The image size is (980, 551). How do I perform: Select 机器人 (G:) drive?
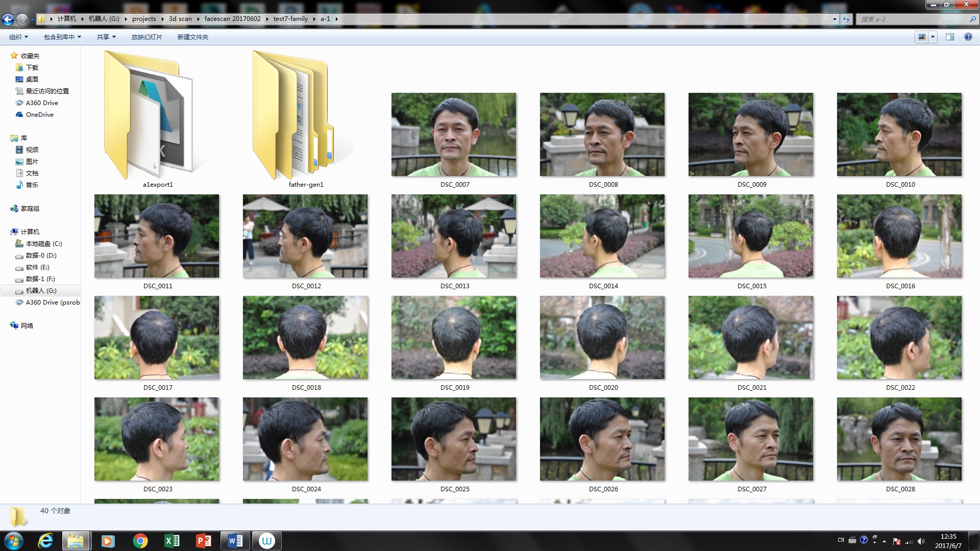point(41,290)
